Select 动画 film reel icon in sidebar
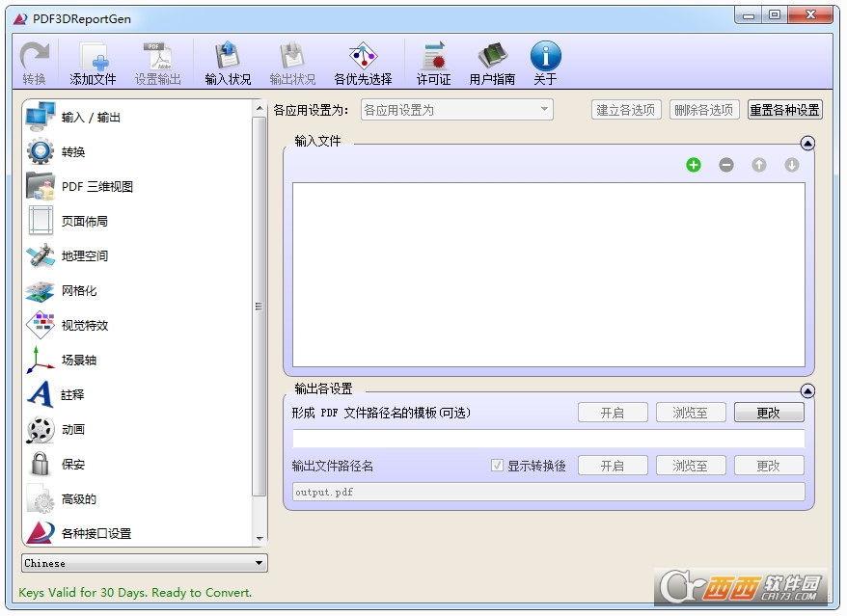 41,429
